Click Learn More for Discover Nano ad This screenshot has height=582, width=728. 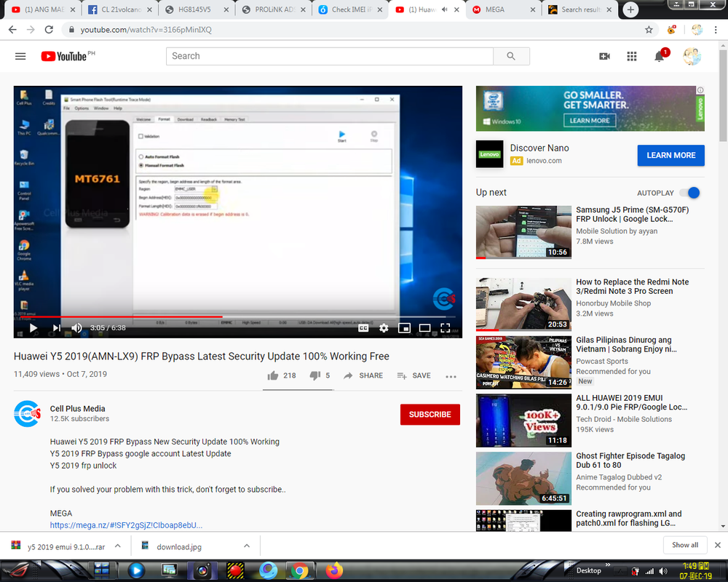tap(671, 155)
